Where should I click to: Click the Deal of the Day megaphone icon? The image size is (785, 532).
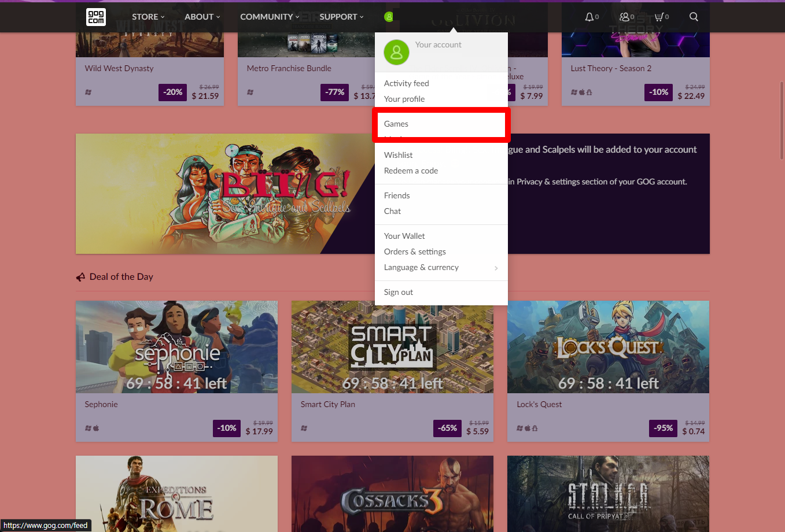[80, 277]
